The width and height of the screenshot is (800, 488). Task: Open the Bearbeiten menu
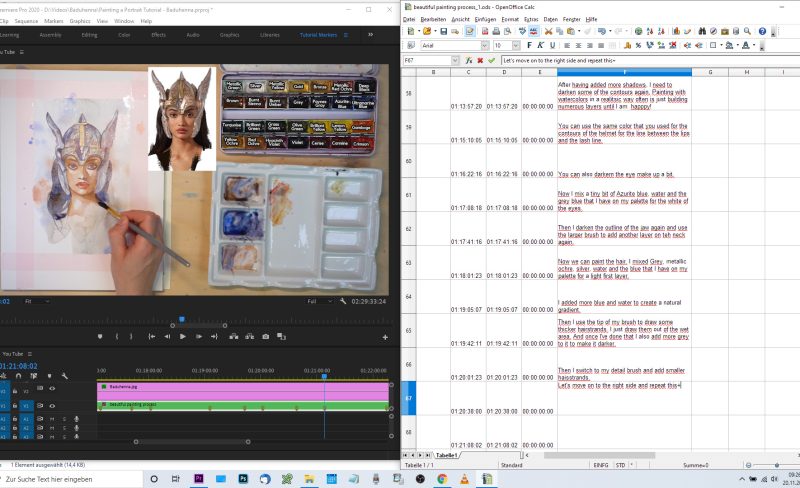433,19
